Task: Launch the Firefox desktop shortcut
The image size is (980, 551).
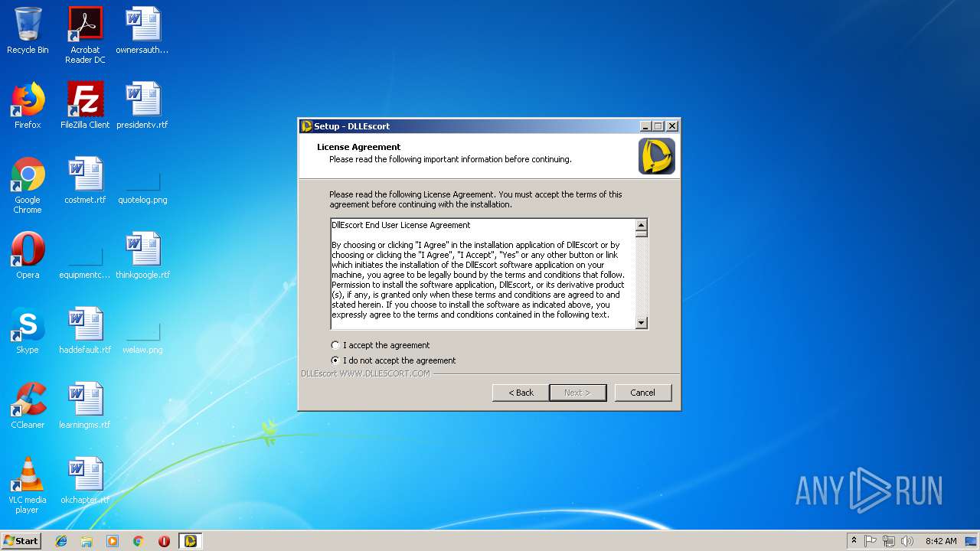Action: tap(28, 106)
